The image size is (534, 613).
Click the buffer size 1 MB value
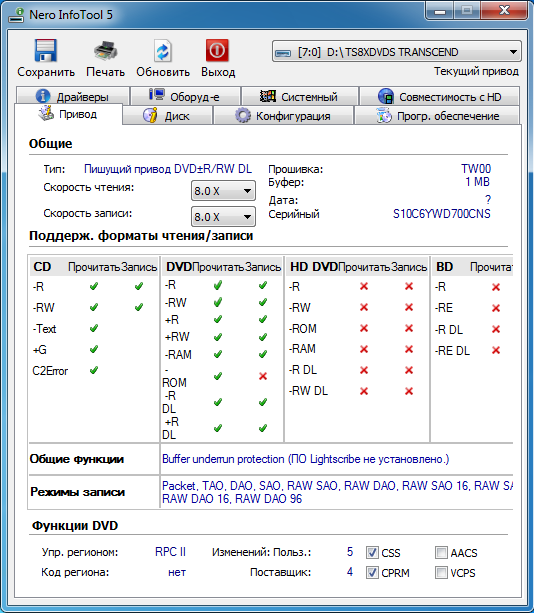(477, 182)
